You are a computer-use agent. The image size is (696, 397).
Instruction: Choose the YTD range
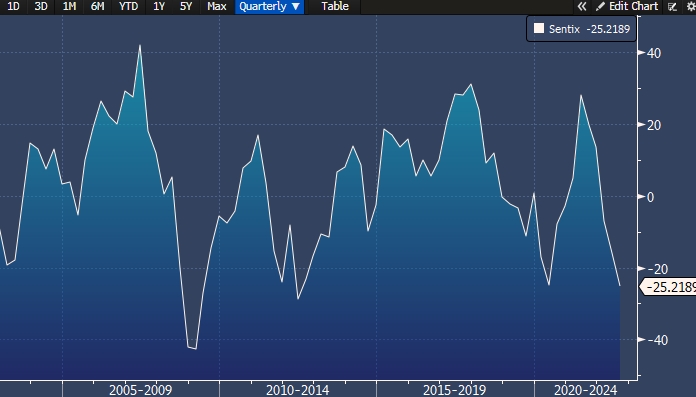click(x=128, y=7)
